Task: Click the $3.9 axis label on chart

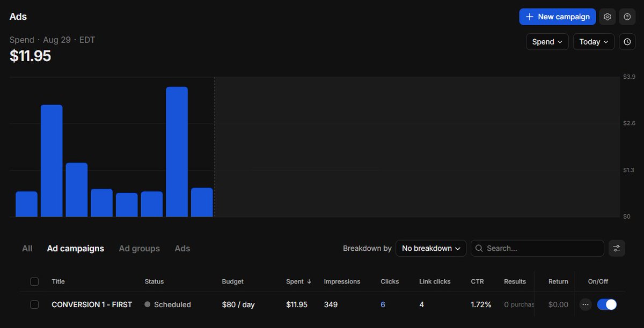Action: point(628,77)
